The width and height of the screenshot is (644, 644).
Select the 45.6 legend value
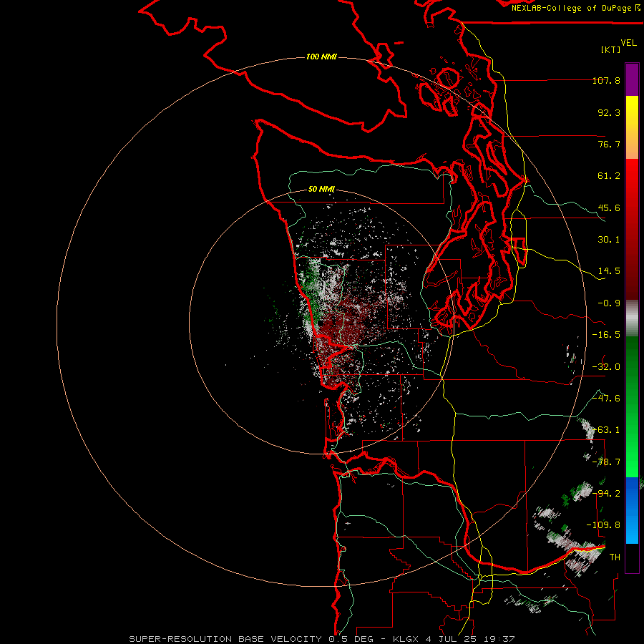[x=609, y=208]
